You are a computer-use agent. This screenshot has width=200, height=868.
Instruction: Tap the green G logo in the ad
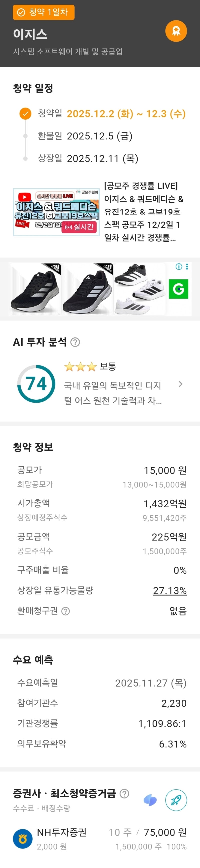coord(178,289)
